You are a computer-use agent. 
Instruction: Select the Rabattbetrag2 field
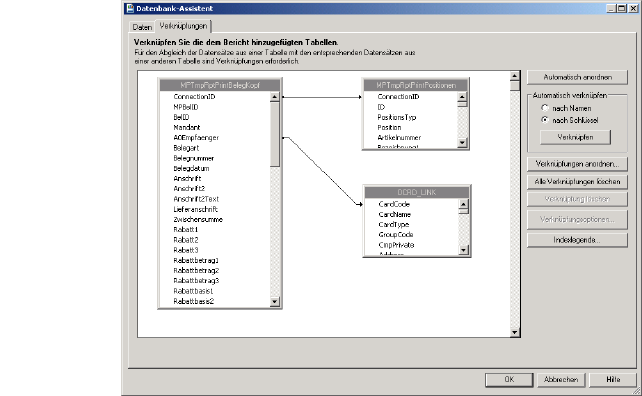(x=196, y=271)
